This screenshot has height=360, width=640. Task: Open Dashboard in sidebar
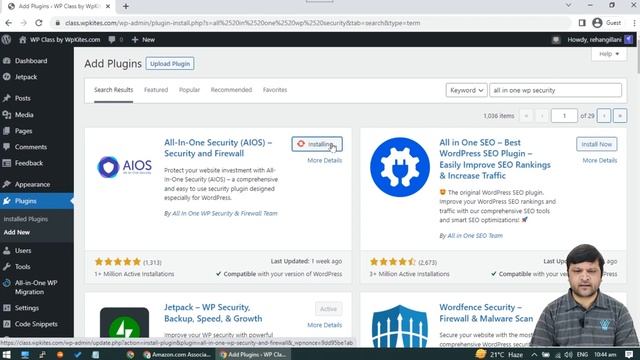(31, 61)
